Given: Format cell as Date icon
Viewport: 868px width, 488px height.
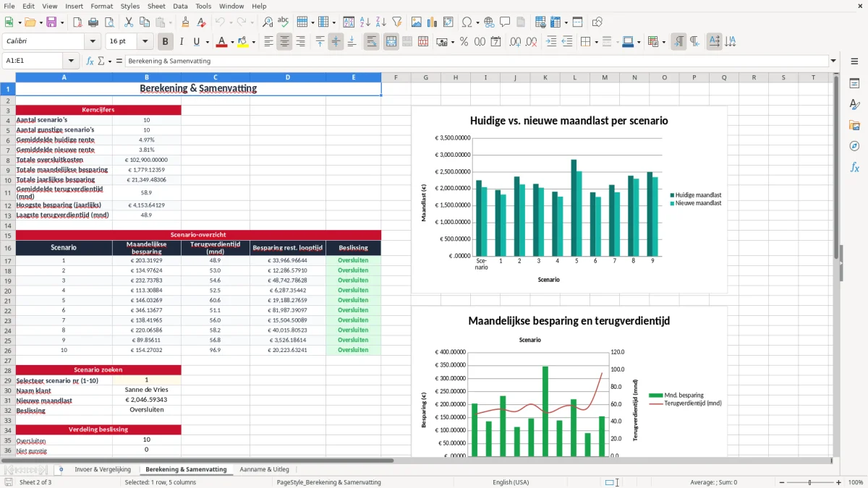Looking at the screenshot, I should coord(497,42).
